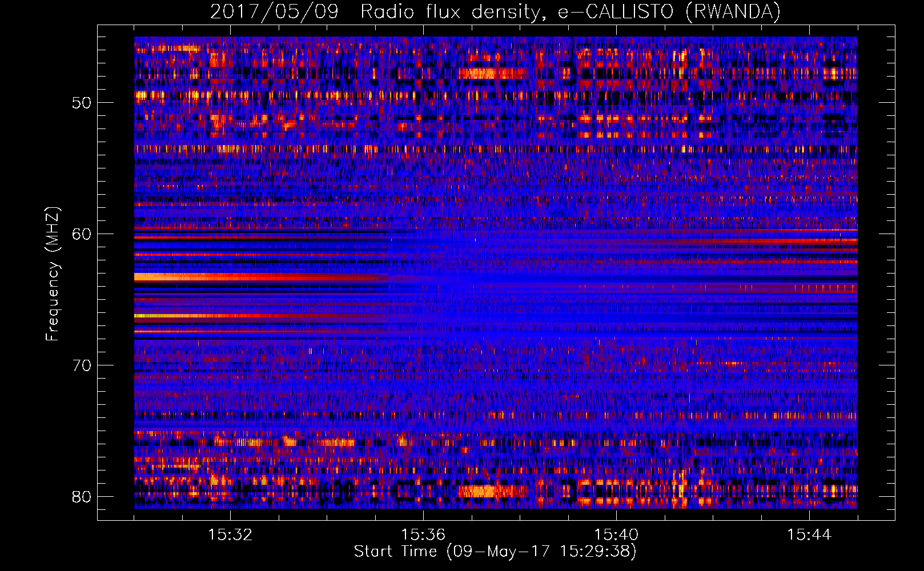Click the 70 MHz frequency tick label
924x571 pixels.
point(82,365)
